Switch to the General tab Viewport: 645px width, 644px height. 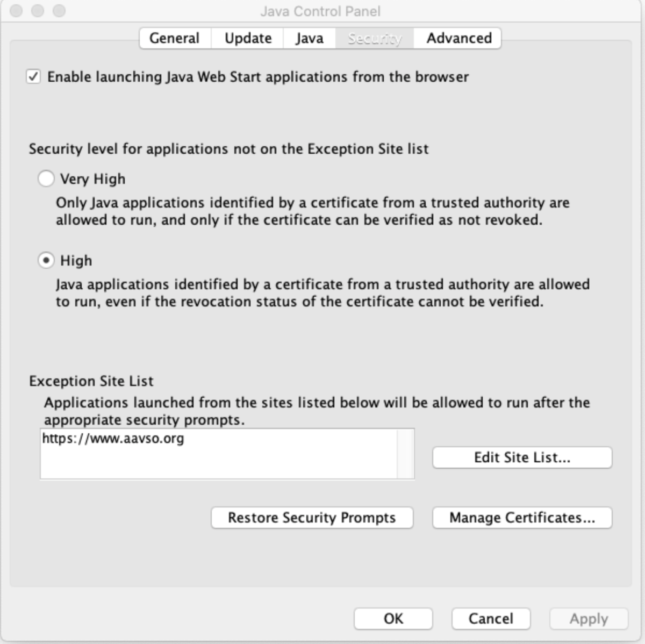click(x=174, y=38)
